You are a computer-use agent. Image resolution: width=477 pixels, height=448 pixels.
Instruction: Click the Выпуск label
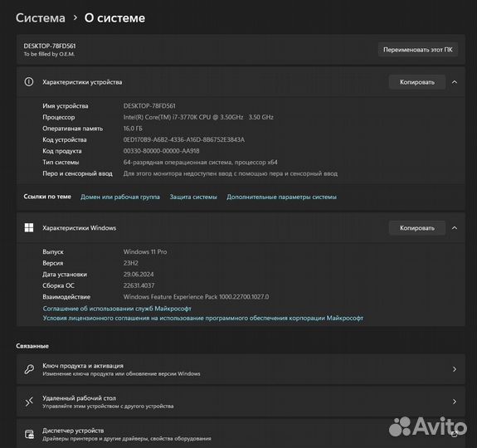tap(53, 252)
